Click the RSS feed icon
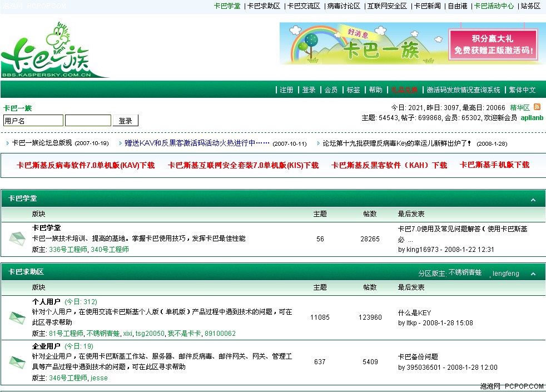Viewport: 546px width, 392px height. click(537, 107)
